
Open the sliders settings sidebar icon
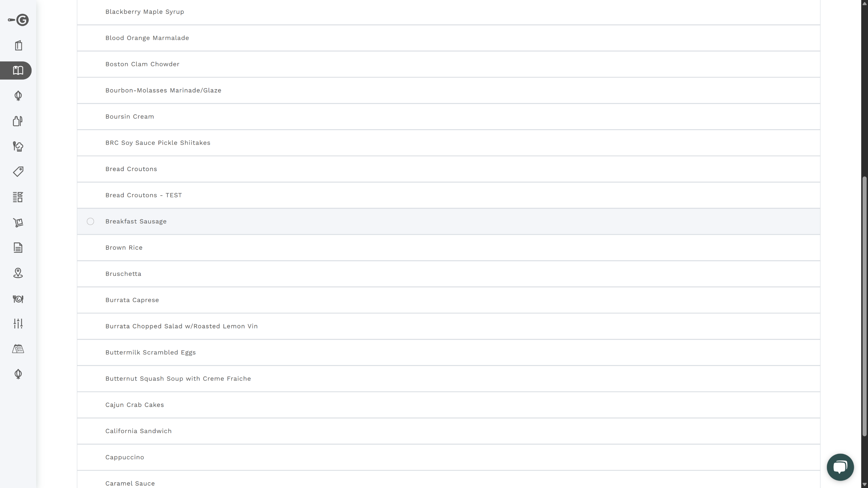click(18, 324)
